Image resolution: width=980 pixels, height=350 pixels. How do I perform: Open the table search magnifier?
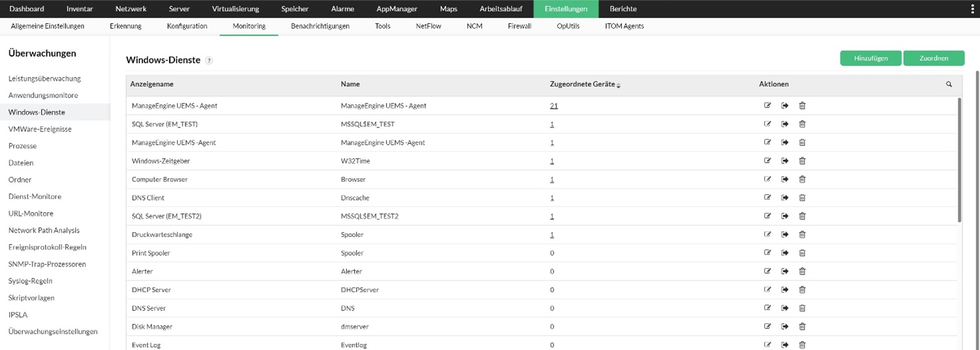click(949, 84)
